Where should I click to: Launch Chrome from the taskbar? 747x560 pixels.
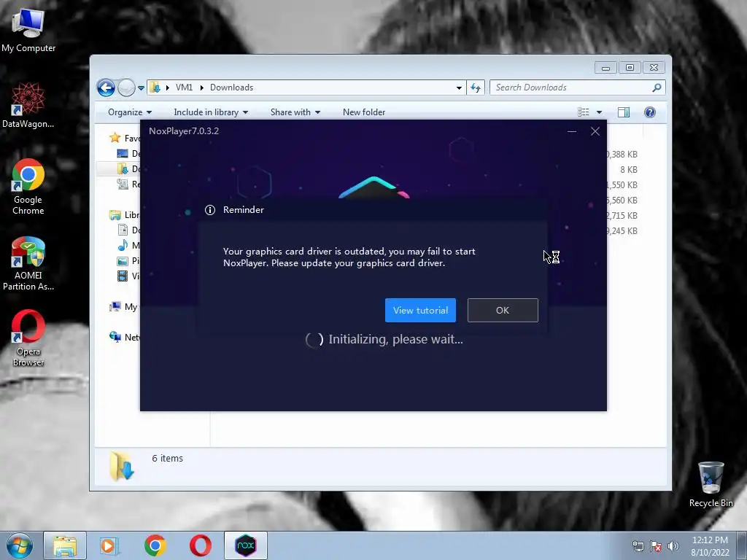pos(155,545)
